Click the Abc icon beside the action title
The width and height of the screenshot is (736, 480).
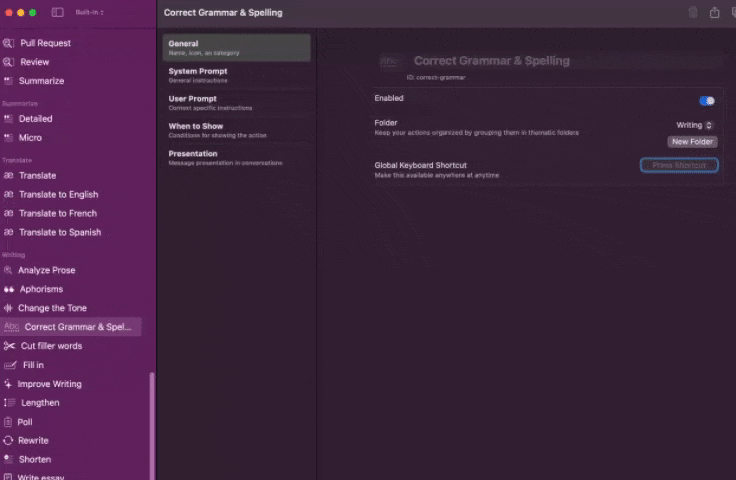click(x=391, y=61)
